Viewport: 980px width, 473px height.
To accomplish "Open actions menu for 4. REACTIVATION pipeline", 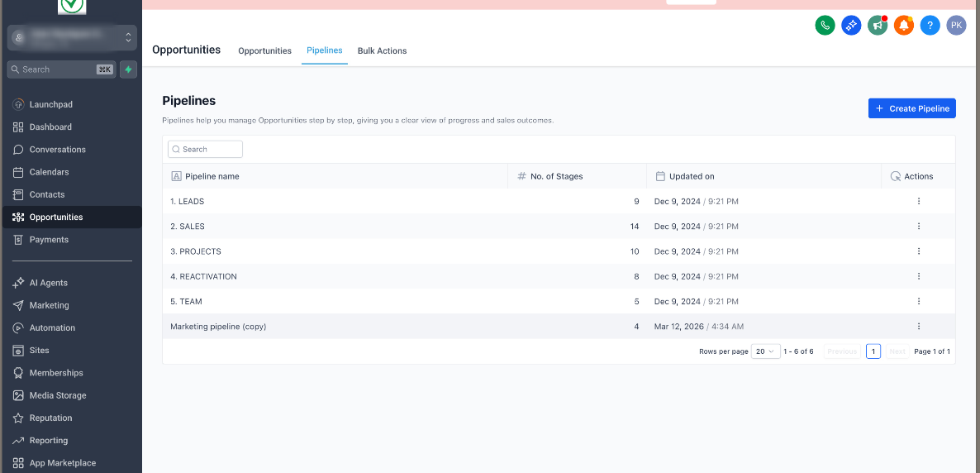I will click(919, 276).
